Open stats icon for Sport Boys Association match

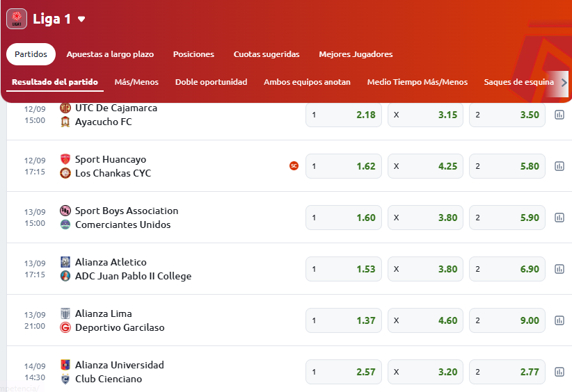pos(559,218)
